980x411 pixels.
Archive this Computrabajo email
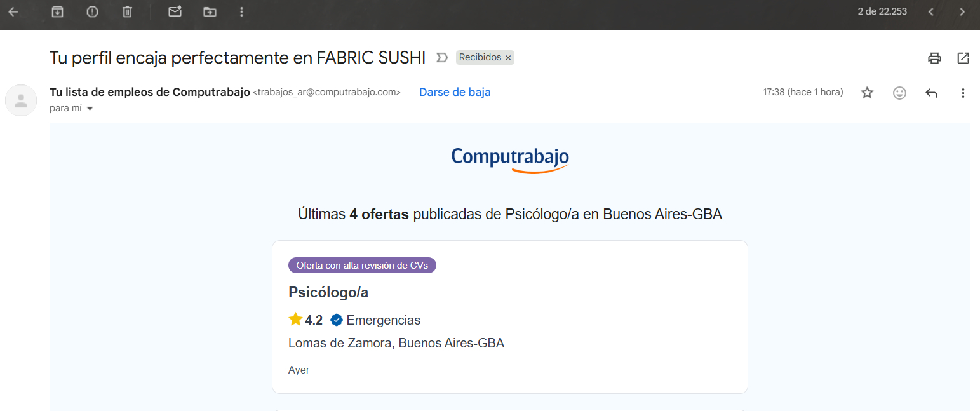[58, 11]
